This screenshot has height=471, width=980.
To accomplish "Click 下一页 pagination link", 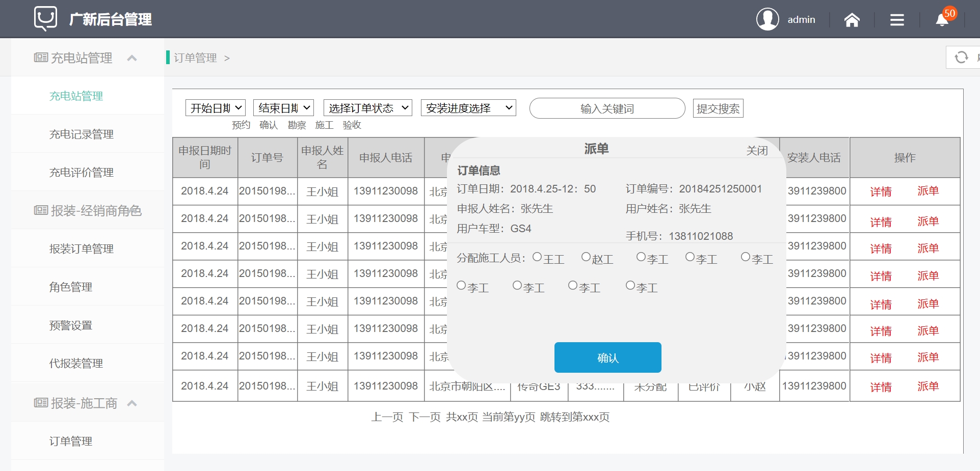I will point(425,417).
